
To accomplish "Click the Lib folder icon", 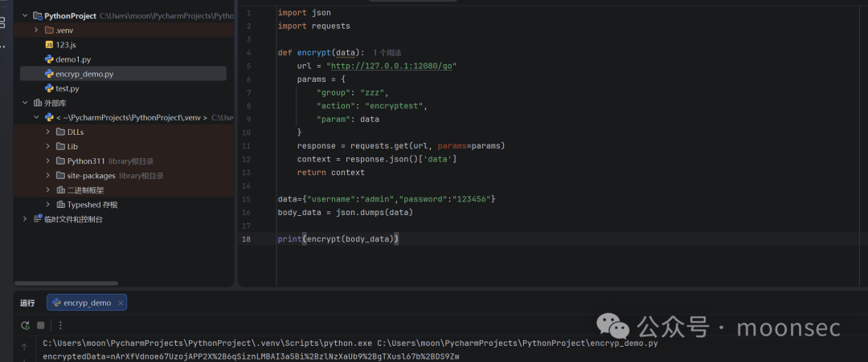I will coord(61,146).
